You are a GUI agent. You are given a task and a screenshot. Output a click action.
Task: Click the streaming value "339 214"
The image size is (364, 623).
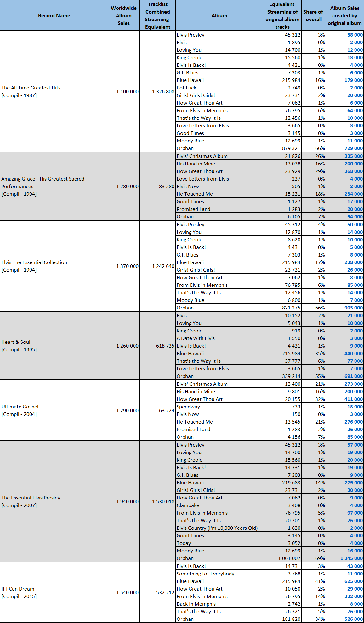291,376
